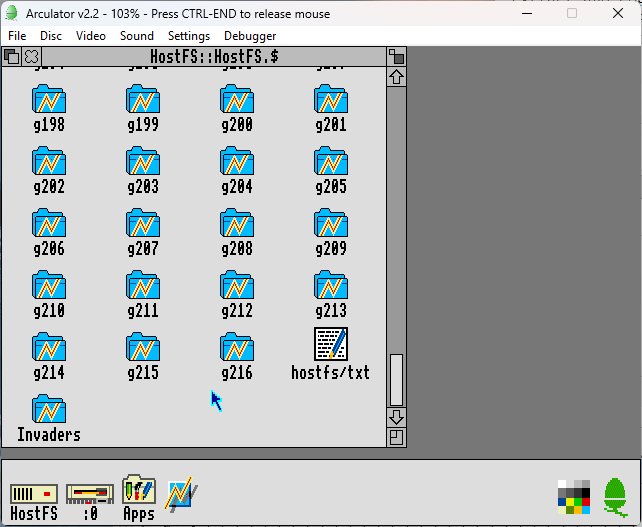Select the g214 folder icon
The image size is (642, 527).
pyautogui.click(x=49, y=347)
